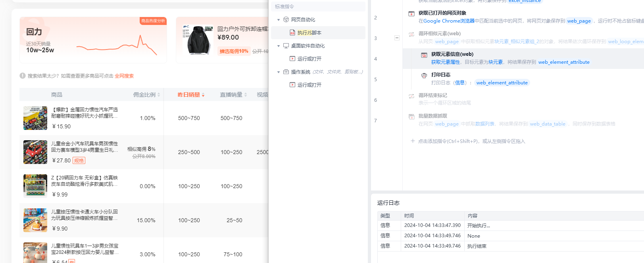Click web_element_attribute variable in 打印日志 step
This screenshot has height=263, width=644.
[x=502, y=83]
